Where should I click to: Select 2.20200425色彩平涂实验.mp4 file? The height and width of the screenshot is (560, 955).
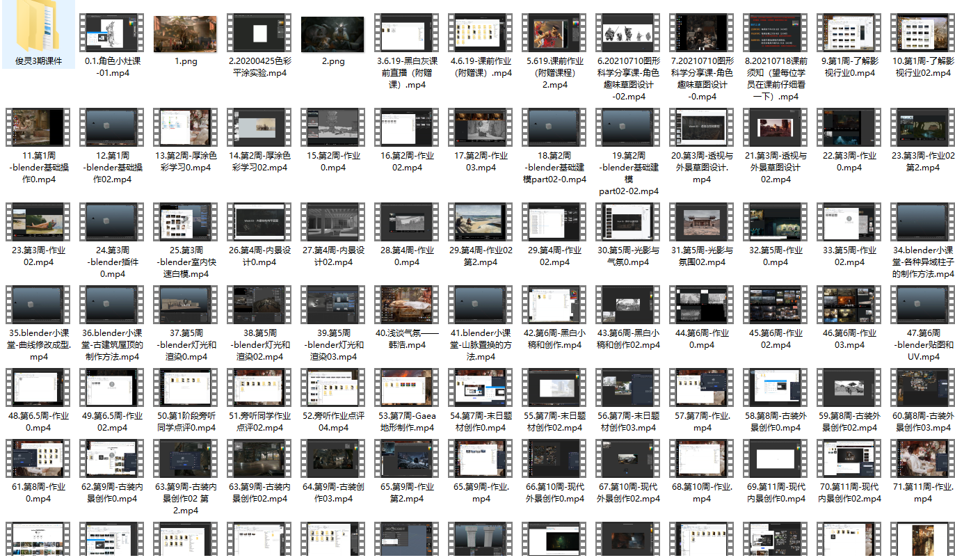tap(259, 33)
